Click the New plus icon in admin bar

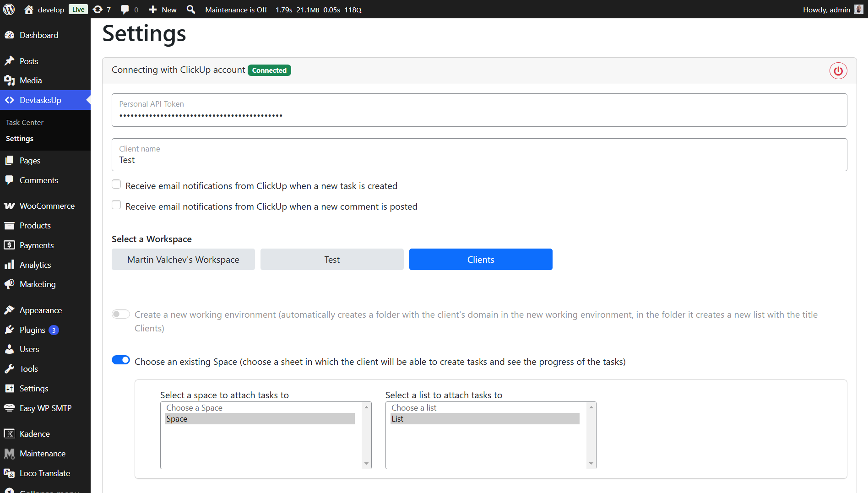(x=153, y=10)
